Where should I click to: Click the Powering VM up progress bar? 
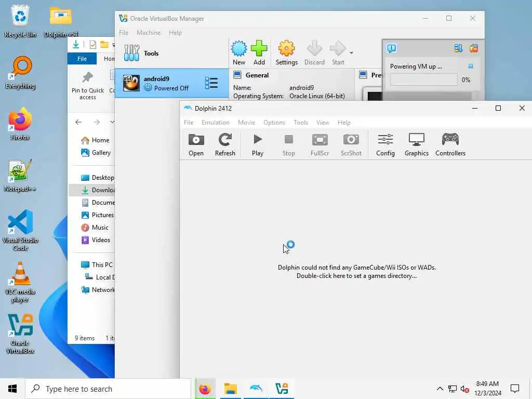tap(423, 79)
